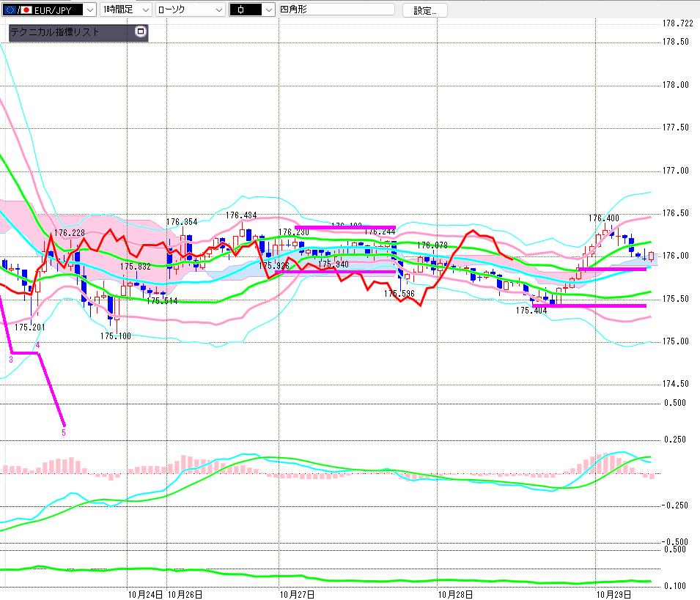Click the 176.00 price axis label
The height and width of the screenshot is (600, 700).
coord(676,256)
